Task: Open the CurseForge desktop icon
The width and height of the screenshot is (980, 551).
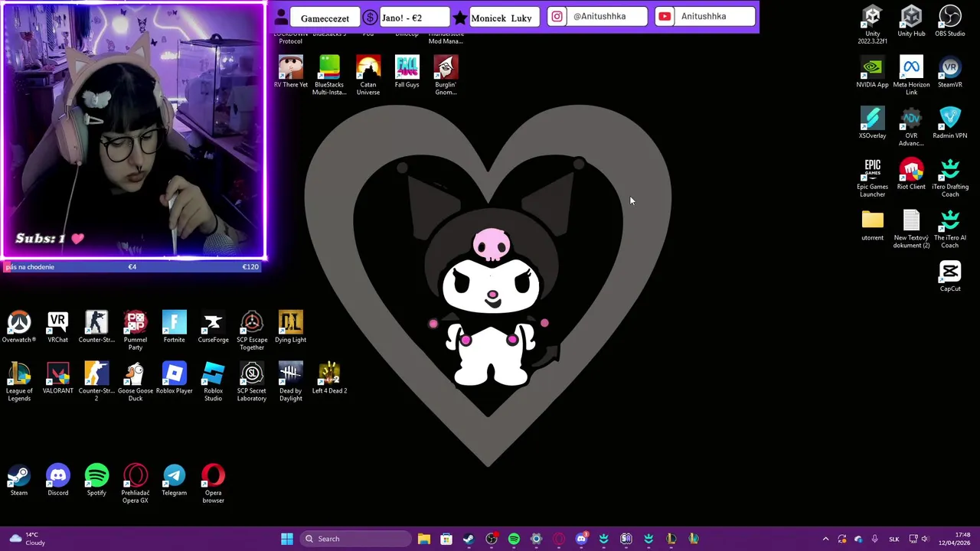Action: tap(213, 327)
